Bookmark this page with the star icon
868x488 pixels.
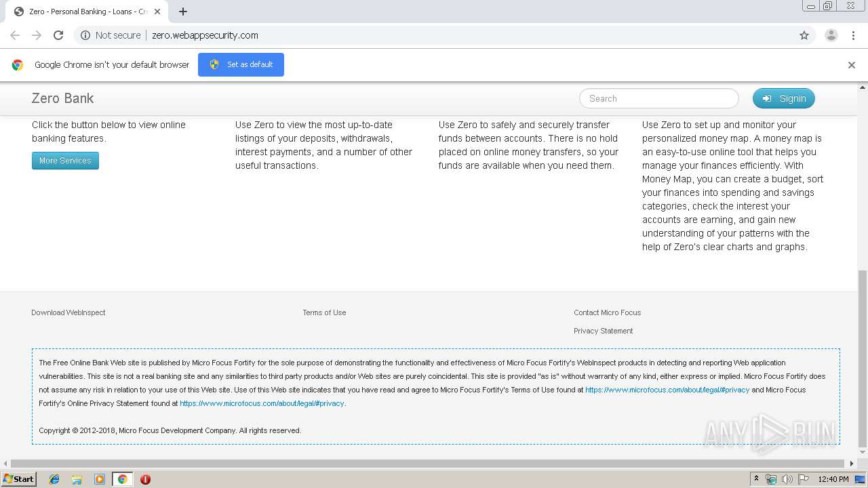point(804,35)
